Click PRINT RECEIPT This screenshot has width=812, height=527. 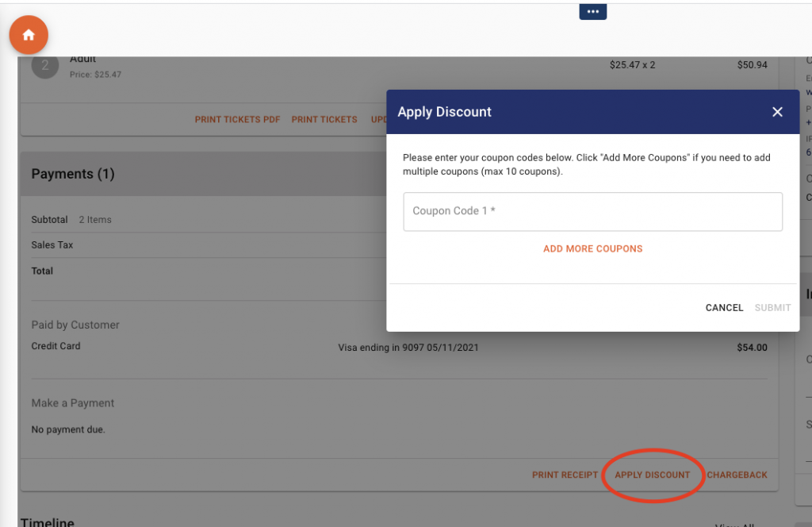(x=565, y=475)
